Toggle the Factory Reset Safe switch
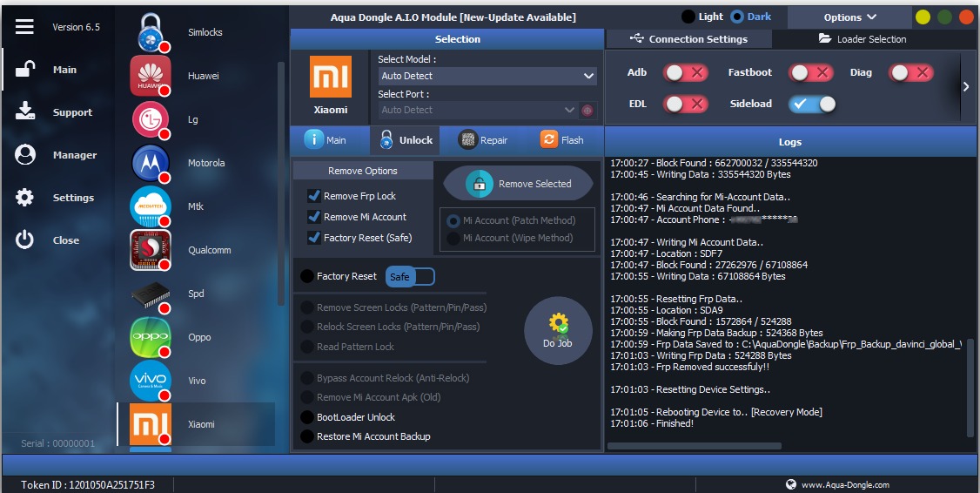 pos(410,276)
